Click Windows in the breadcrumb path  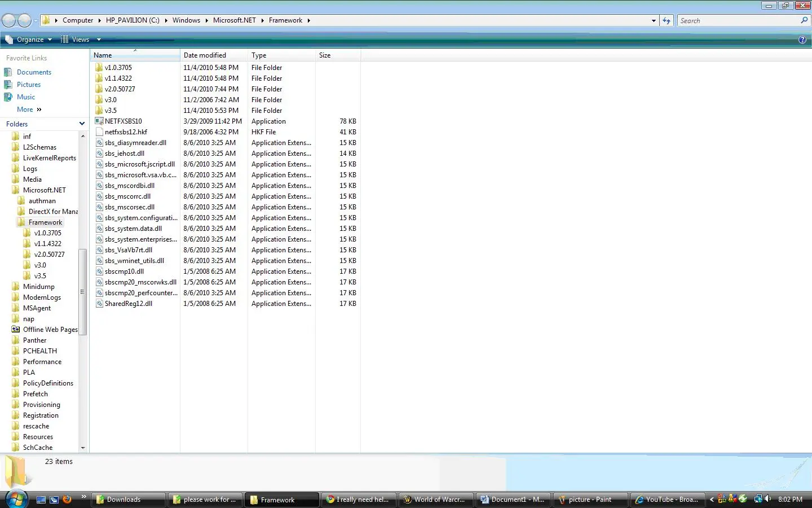click(x=186, y=20)
